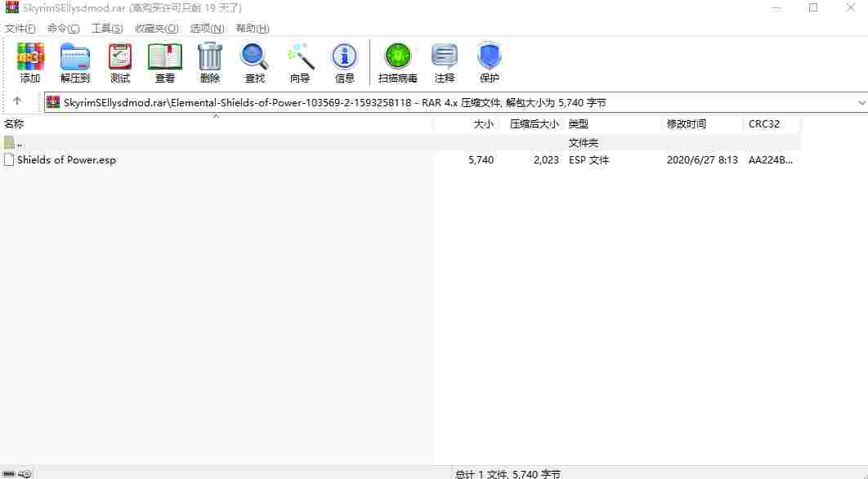Click status bar total 总计 1 文件

(508, 474)
